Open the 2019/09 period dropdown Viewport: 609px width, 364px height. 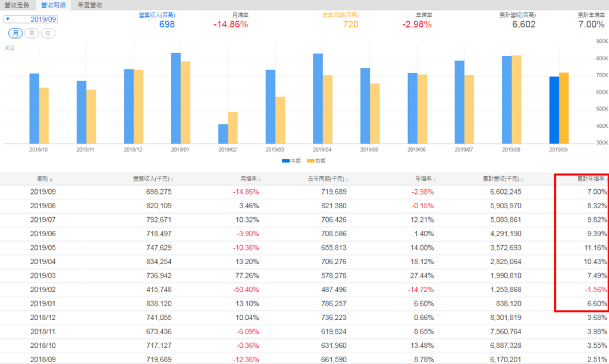[31, 19]
